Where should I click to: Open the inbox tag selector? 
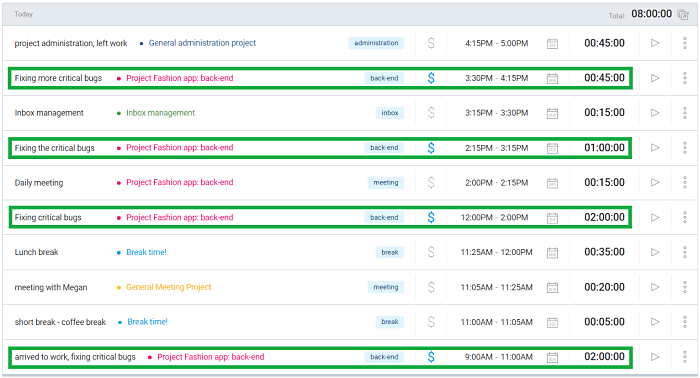coord(390,113)
